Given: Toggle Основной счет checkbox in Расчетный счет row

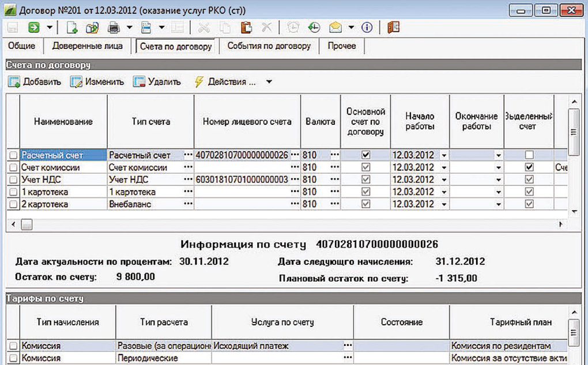Looking at the screenshot, I should coord(365,155).
